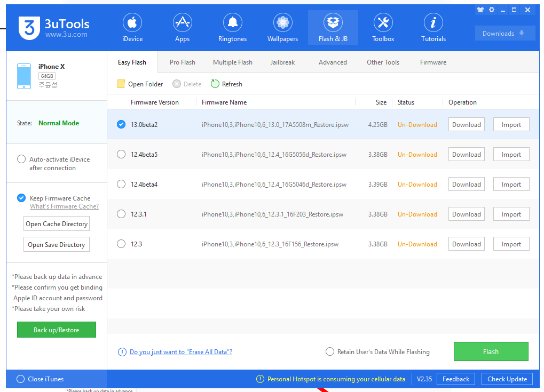Import firmware for 12.3.1 row
This screenshot has height=392, width=544.
511,214
